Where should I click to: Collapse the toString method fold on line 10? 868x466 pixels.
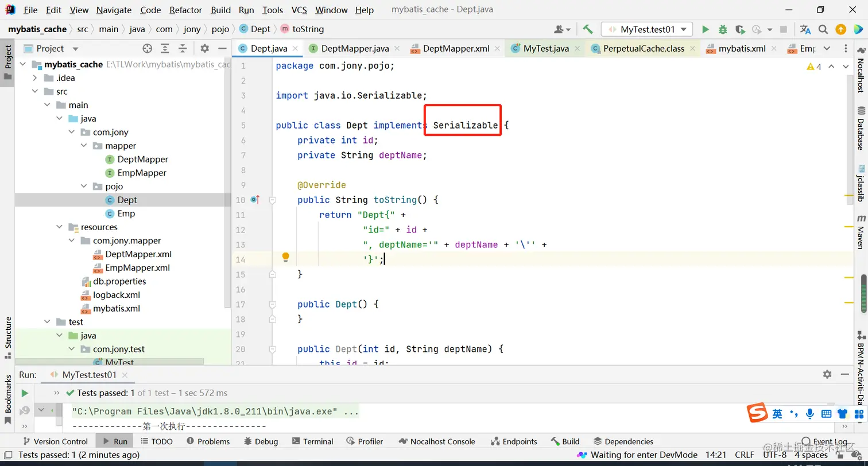273,200
